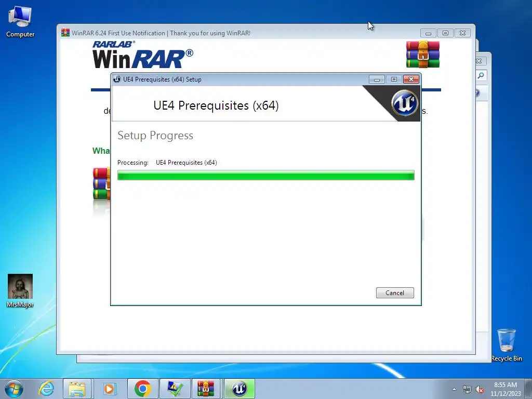Close the UE4 Prerequisites Setup window

(x=411, y=79)
